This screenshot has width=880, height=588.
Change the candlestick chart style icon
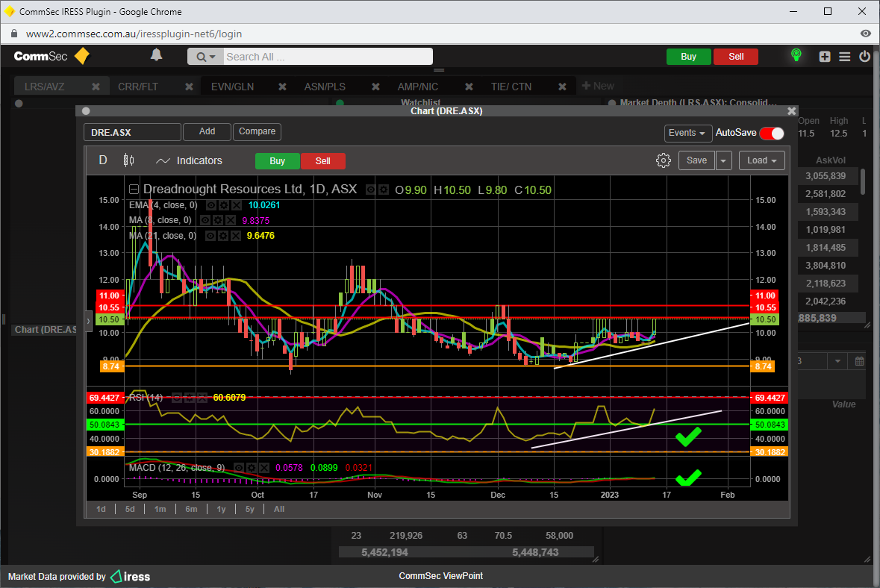point(128,160)
